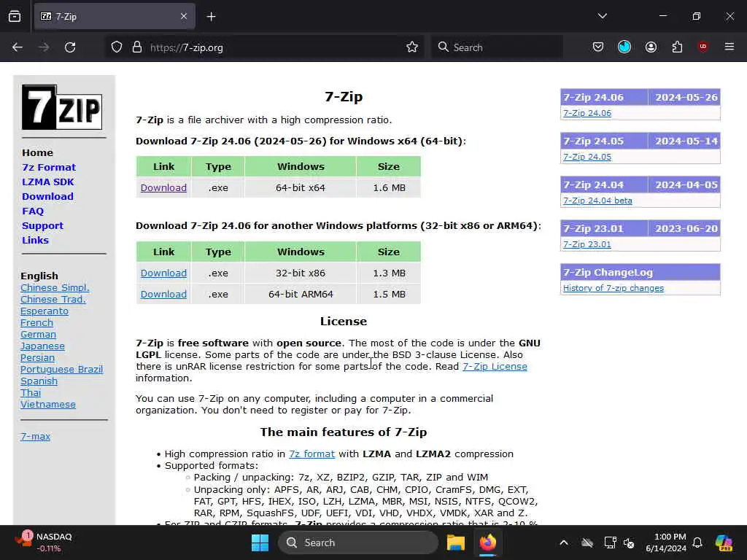
Task: Open the 7z Format page
Action: click(x=49, y=167)
